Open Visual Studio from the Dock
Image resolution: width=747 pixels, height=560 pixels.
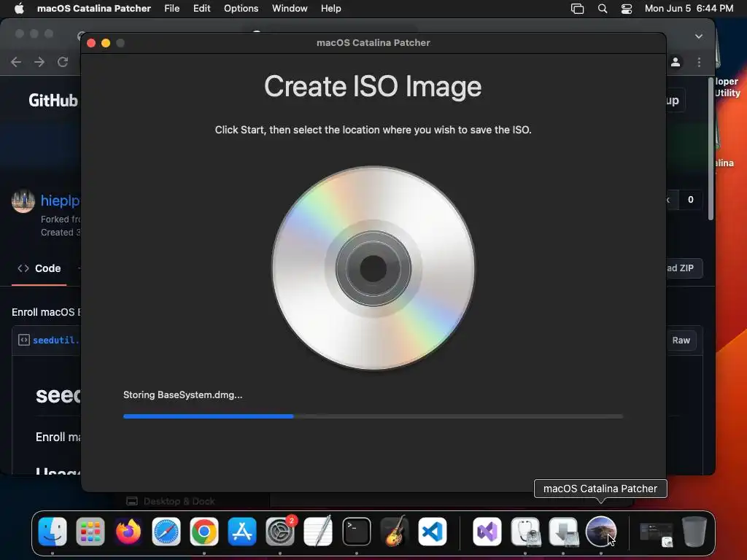coord(487,532)
